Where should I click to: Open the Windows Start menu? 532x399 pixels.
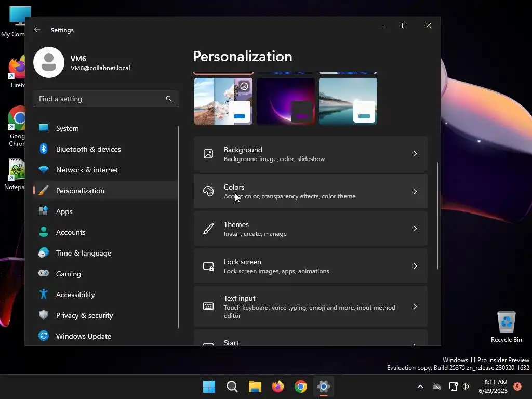[x=209, y=387]
